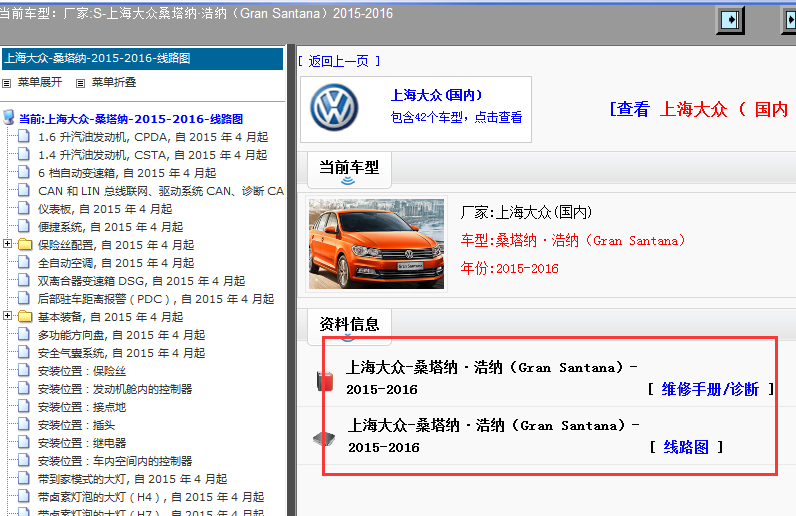Open 1.4 升汽油发动机, CSTA entry
Viewport: 796px width, 516px height.
[x=152, y=155]
